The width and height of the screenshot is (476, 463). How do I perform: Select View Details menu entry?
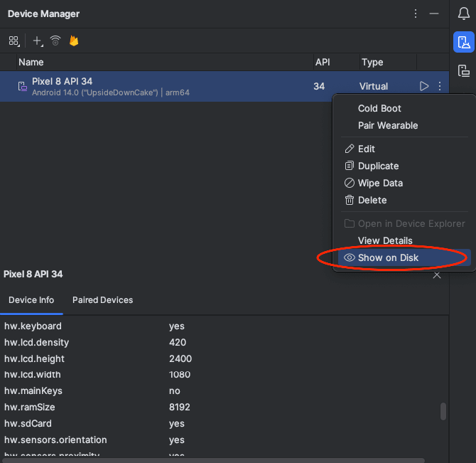(x=404, y=240)
